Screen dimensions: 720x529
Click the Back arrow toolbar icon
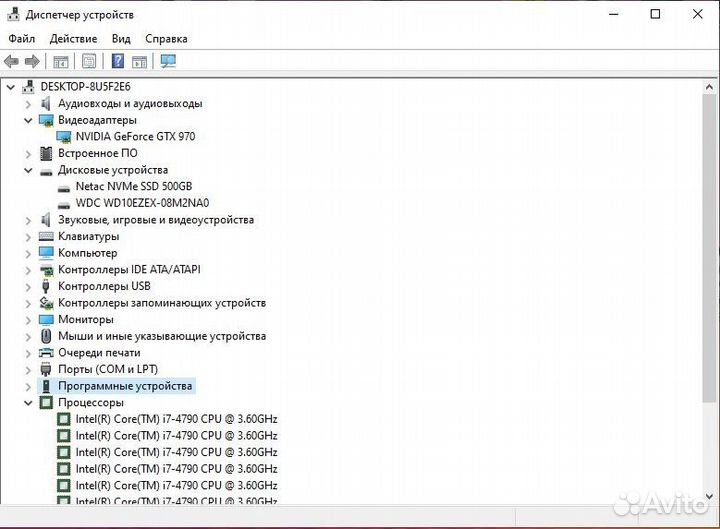tap(11, 61)
